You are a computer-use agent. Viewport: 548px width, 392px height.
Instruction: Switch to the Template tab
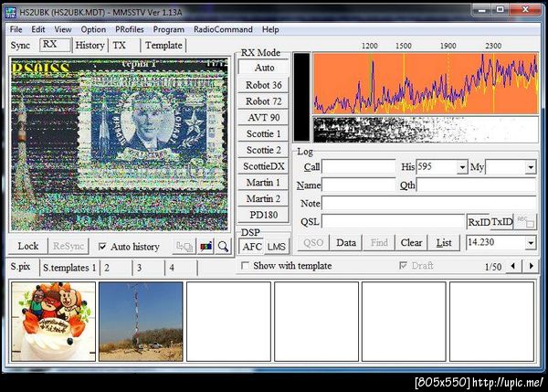163,46
